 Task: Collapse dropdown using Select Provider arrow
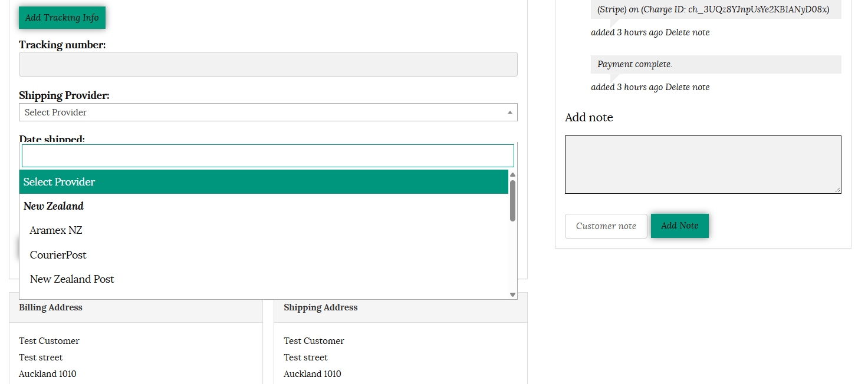click(510, 112)
